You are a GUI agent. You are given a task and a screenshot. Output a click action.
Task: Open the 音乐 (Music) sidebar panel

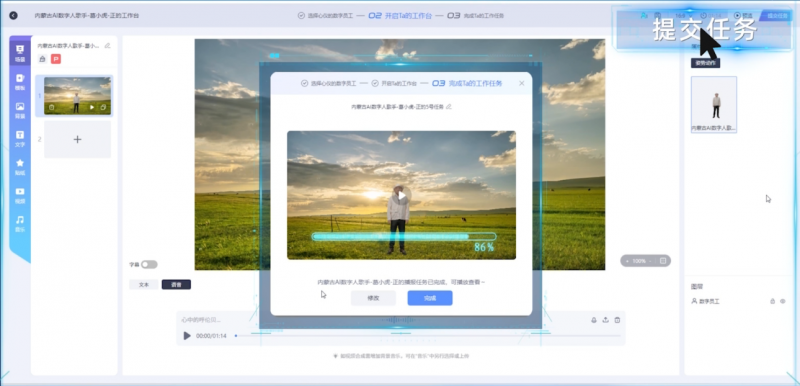pyautogui.click(x=20, y=224)
